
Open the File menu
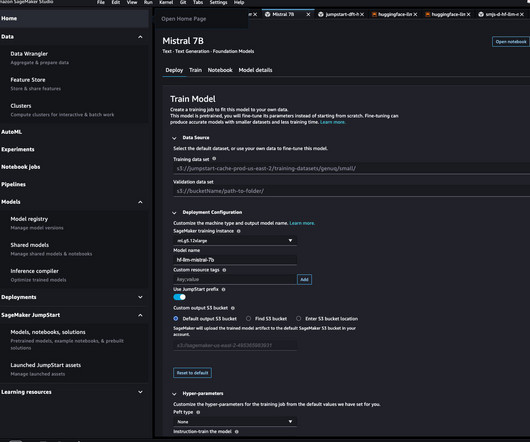tap(101, 2)
